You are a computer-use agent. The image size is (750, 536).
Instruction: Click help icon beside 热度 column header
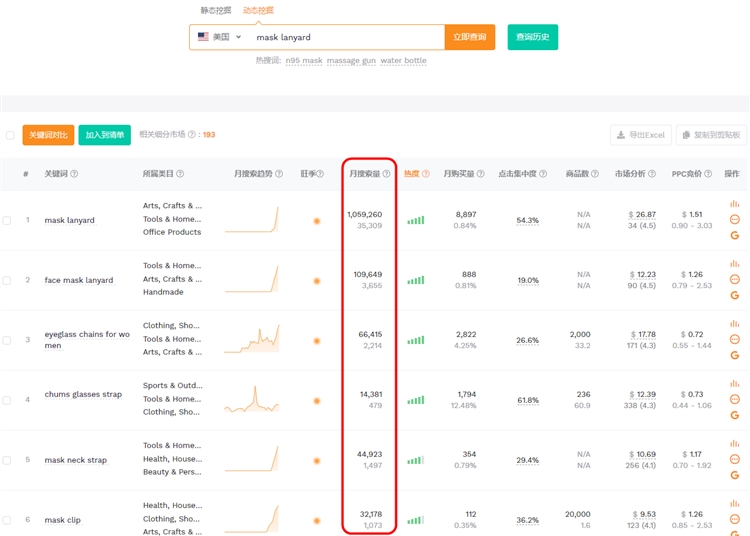[426, 174]
